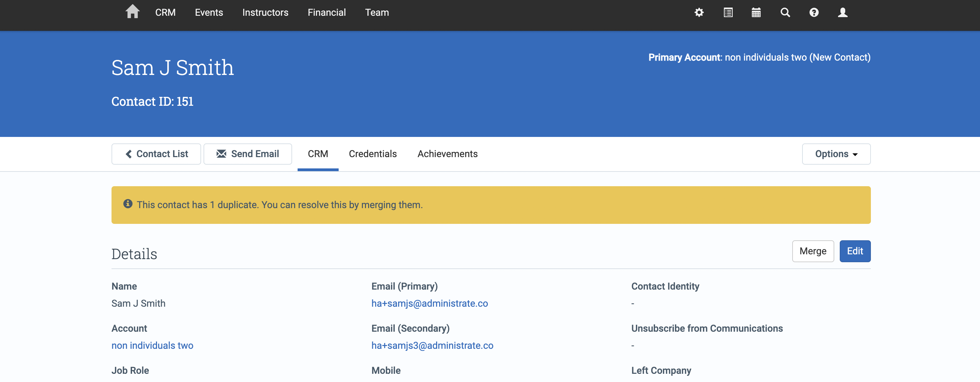Open the calendar icon

point(756,13)
